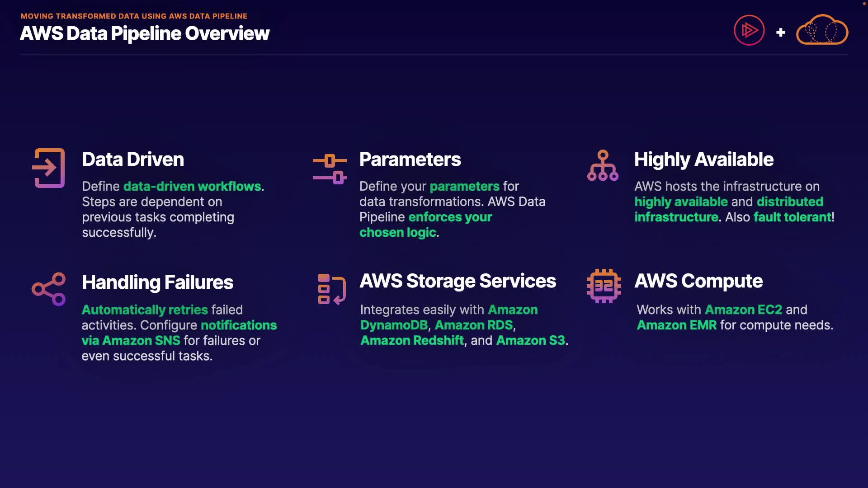This screenshot has height=488, width=868.
Task: Click the orange module subtitle text
Action: [x=134, y=16]
